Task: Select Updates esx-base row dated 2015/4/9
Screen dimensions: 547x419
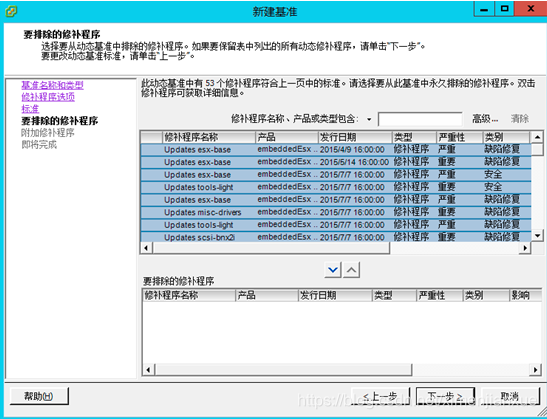Action: click(336, 150)
